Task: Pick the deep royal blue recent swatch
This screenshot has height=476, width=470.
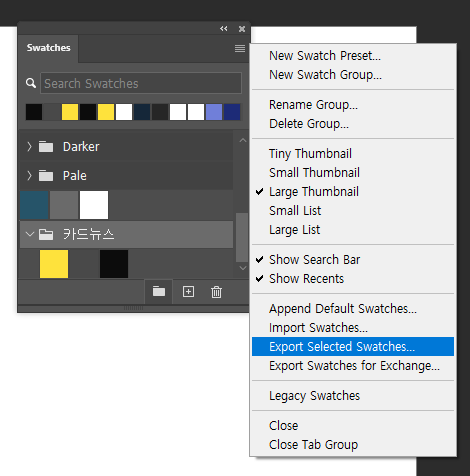Action: pos(232,112)
